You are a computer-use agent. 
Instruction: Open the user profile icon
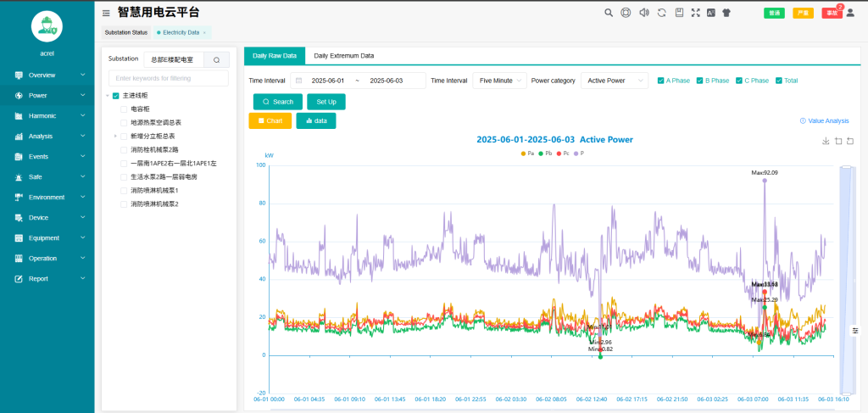(850, 13)
